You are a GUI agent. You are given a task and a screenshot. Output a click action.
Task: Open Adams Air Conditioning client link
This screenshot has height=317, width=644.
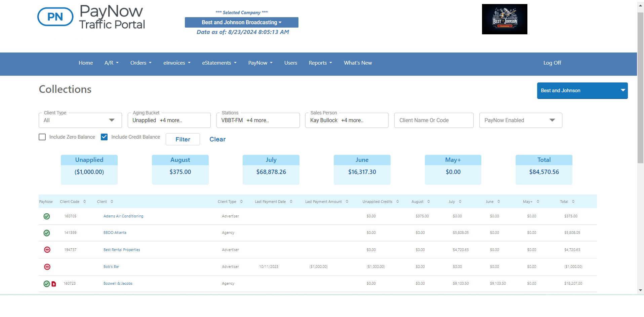(x=123, y=216)
